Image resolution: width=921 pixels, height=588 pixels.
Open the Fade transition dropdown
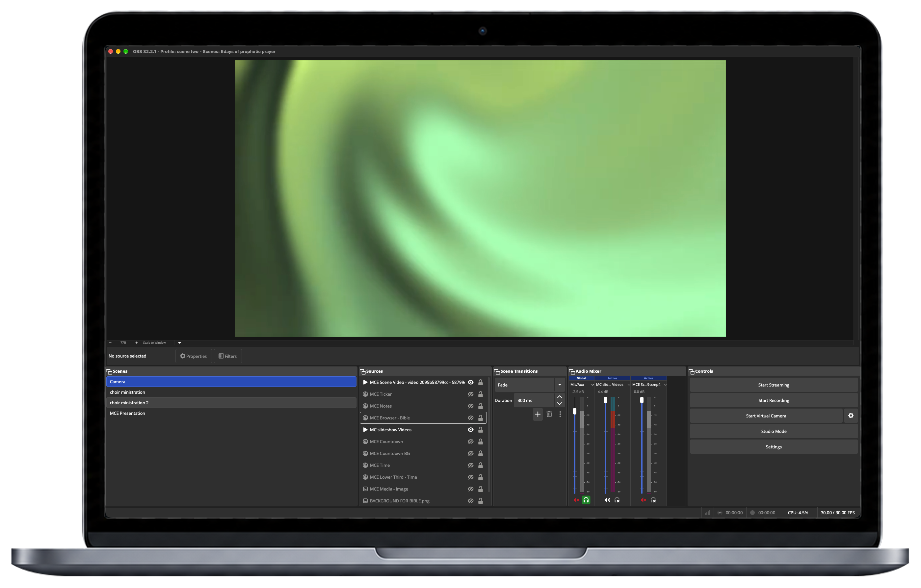pos(529,385)
